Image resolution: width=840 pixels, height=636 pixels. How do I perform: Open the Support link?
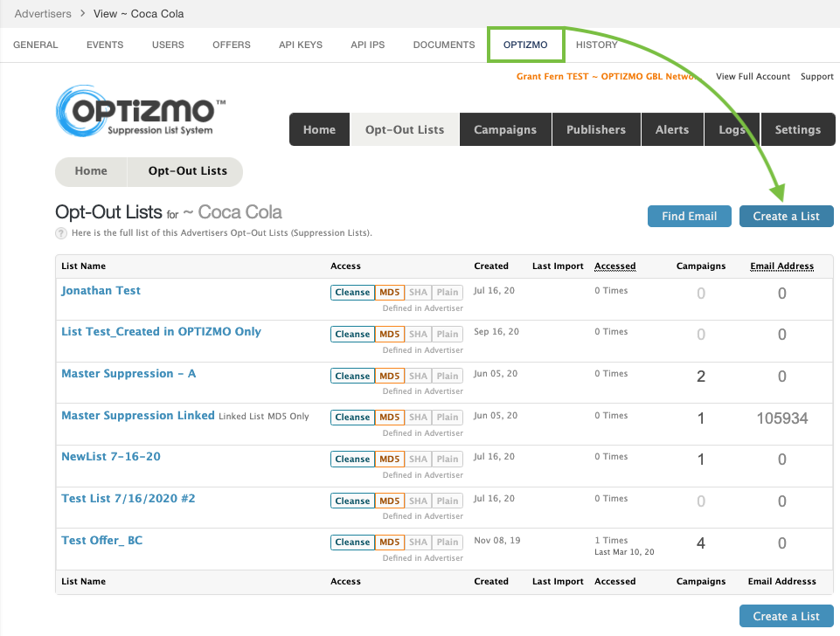tap(817, 77)
